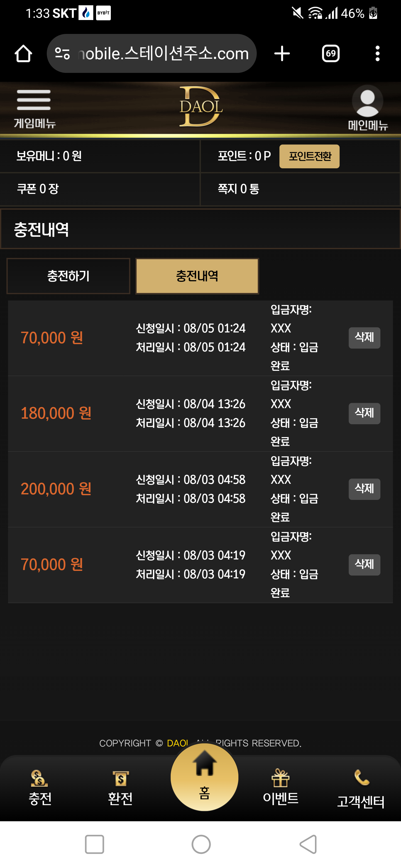Open the tab switcher showing 69

pyautogui.click(x=331, y=54)
